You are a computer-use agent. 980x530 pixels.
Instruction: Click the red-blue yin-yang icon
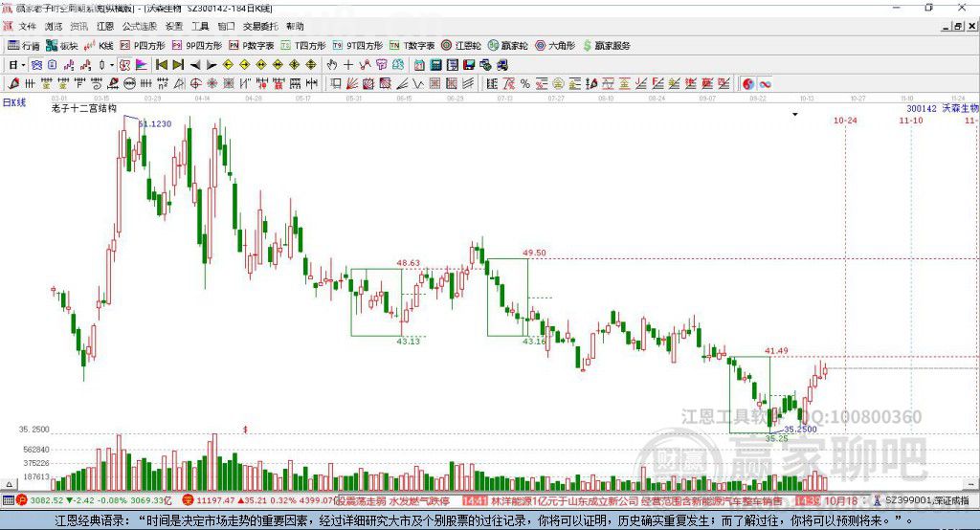[x=748, y=84]
